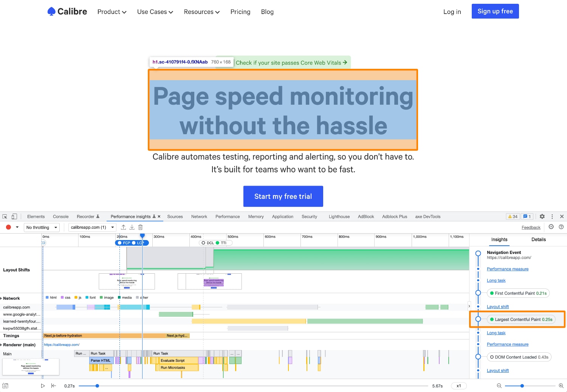567x392 pixels.
Task: Open the Lighthouse panel
Action: (x=339, y=216)
